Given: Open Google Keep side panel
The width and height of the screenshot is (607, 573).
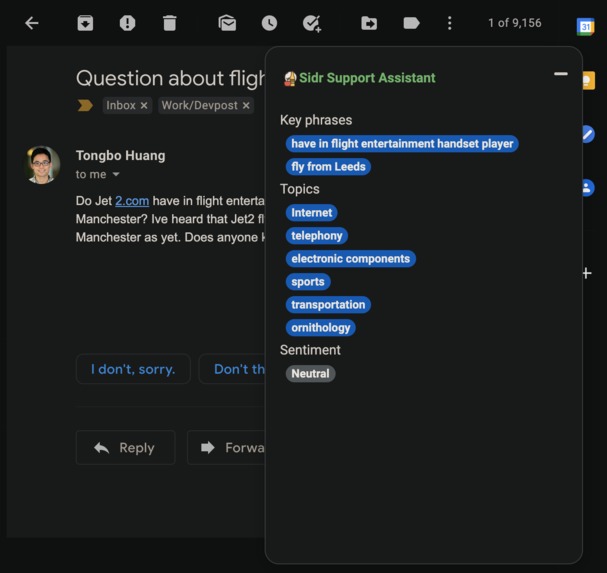Looking at the screenshot, I should point(588,81).
